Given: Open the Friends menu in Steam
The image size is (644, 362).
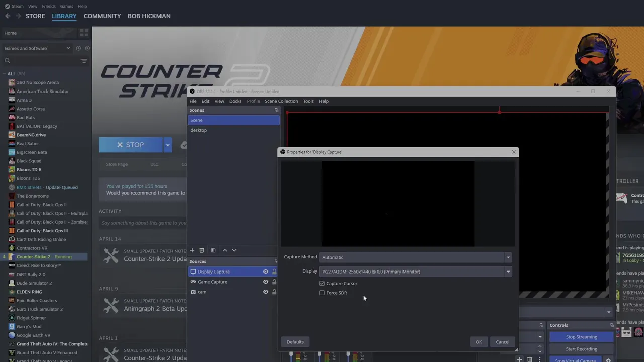Looking at the screenshot, I should point(49,6).
